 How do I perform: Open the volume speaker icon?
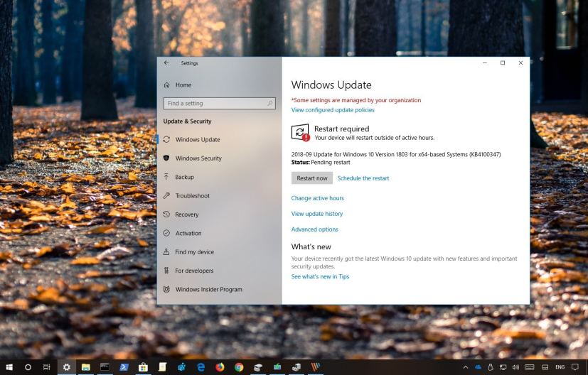(x=515, y=367)
